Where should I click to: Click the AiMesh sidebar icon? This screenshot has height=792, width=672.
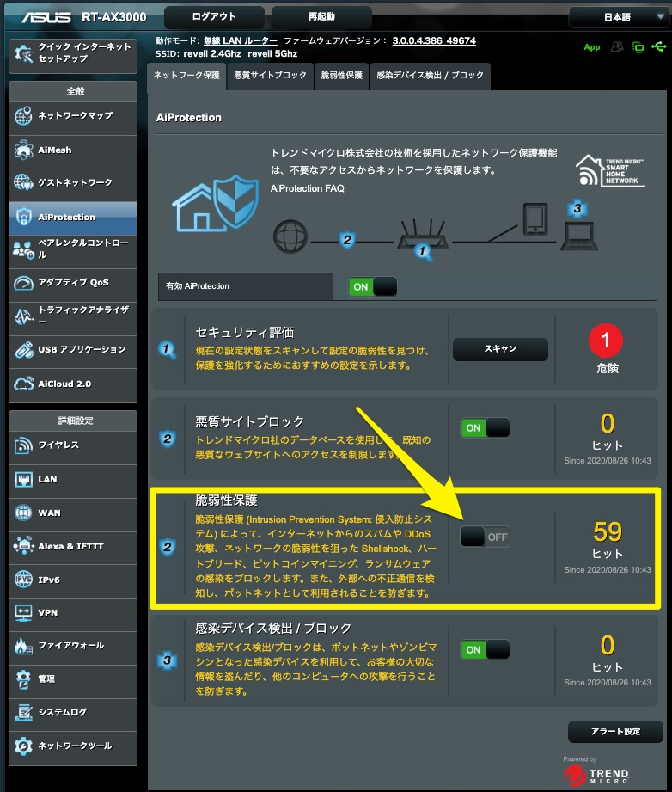point(23,150)
